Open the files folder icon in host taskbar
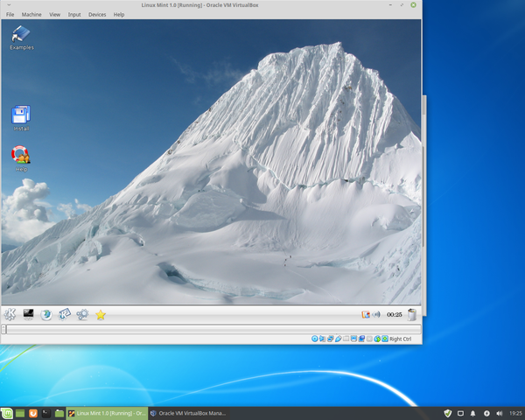 59,413
